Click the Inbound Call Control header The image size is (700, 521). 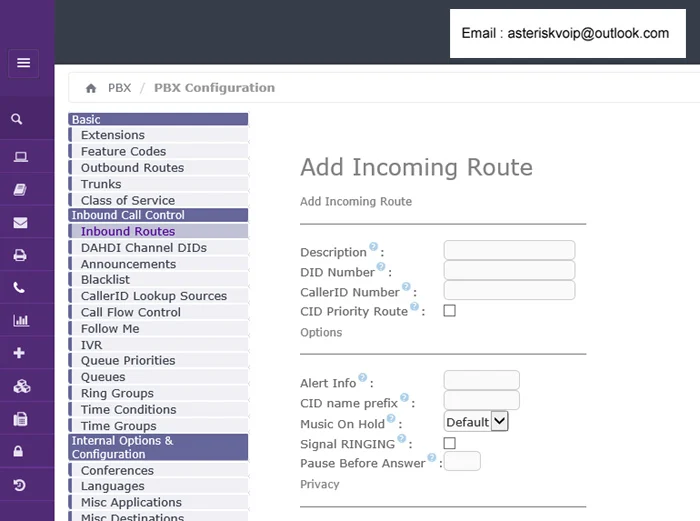point(158,215)
